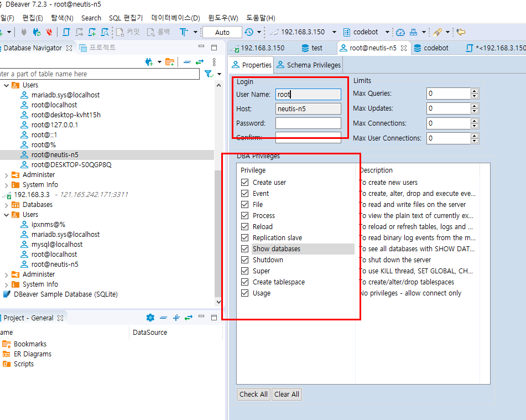This screenshot has width=526, height=420.
Task: Click the Password input field
Action: coord(308,123)
